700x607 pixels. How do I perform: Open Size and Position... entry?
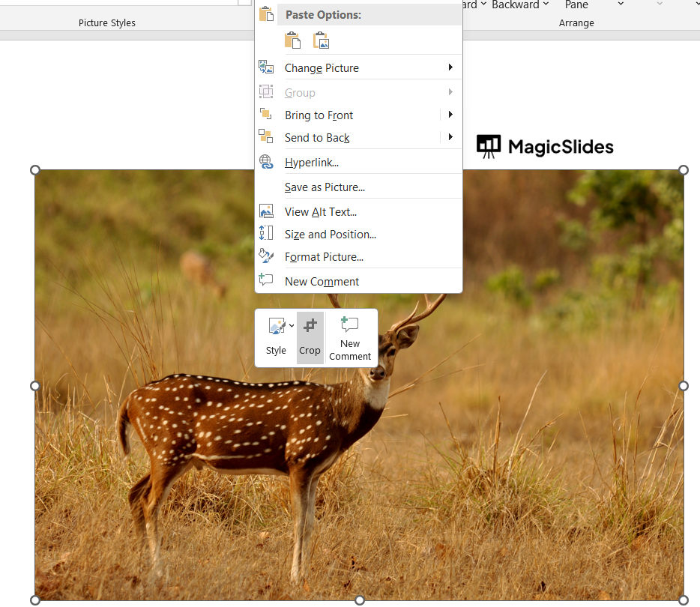(358, 235)
